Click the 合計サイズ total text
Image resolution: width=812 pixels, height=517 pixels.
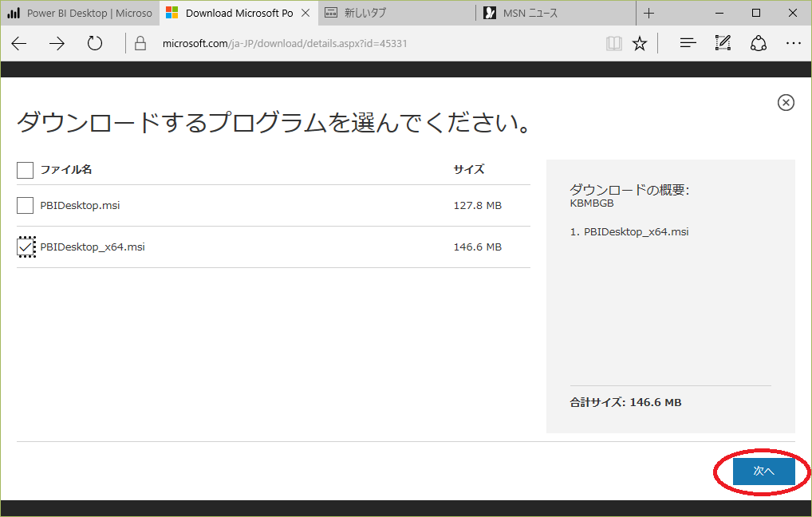click(x=625, y=403)
